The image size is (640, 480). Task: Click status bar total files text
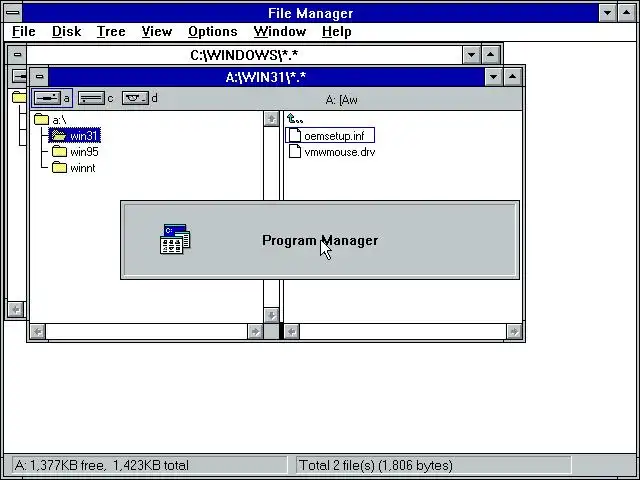coord(376,465)
